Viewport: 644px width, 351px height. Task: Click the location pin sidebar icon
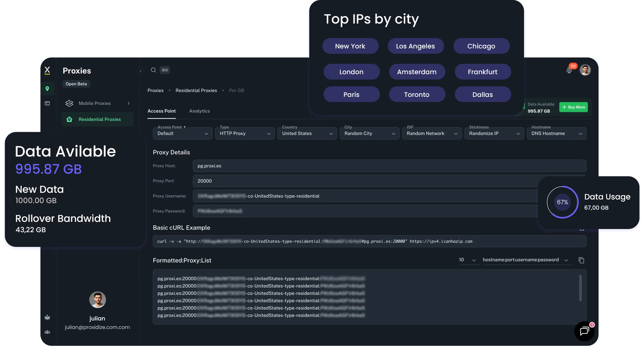point(47,89)
